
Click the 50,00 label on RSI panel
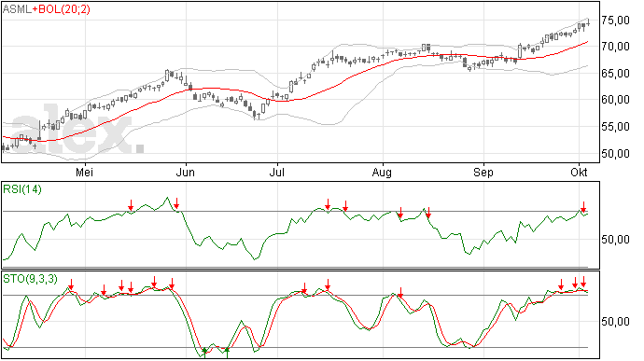point(615,240)
